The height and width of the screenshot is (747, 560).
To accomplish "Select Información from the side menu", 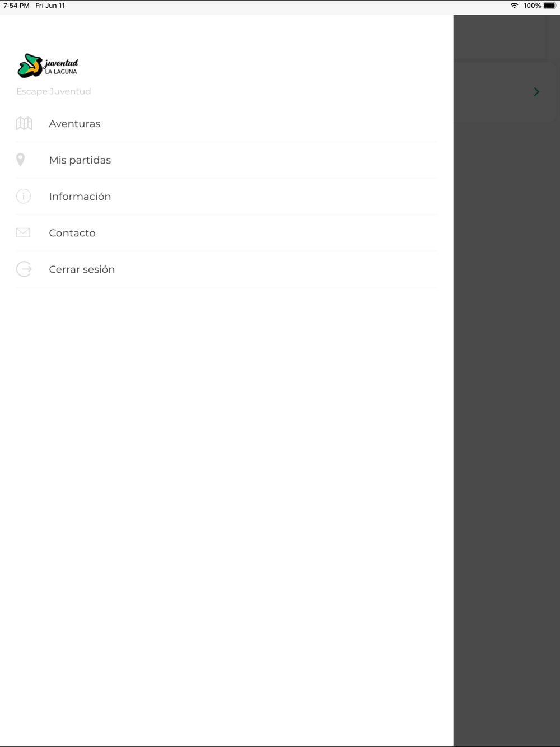I will [226, 197].
